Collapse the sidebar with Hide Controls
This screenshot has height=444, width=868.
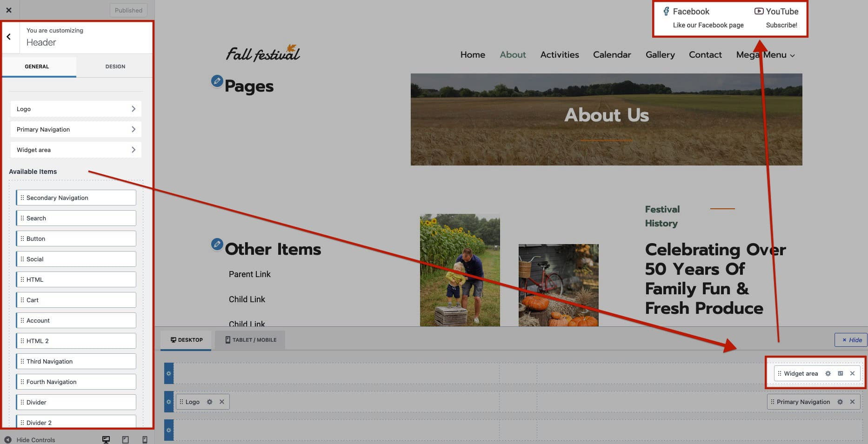(x=30, y=440)
